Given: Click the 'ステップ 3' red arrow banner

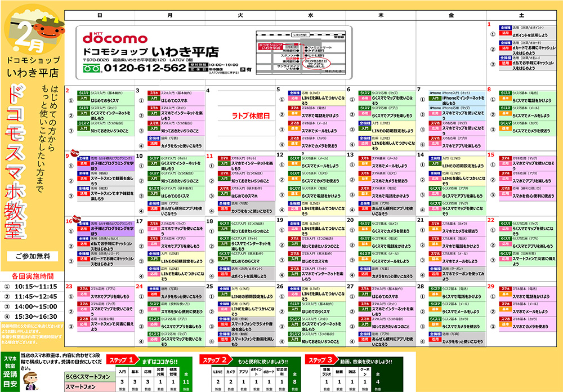Looking at the screenshot, I should (x=321, y=360).
